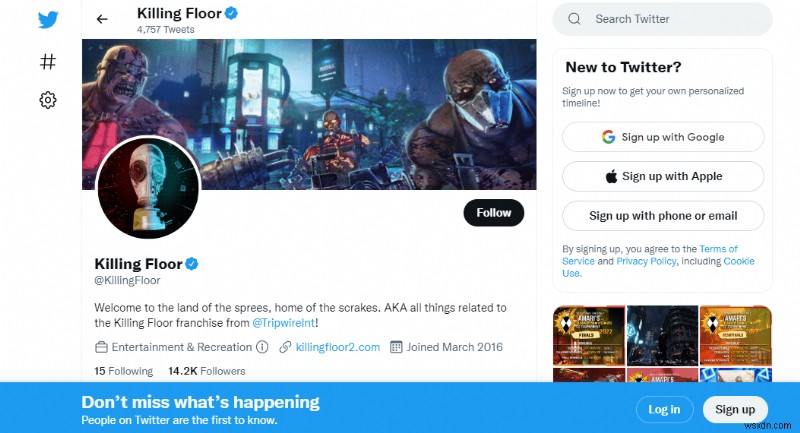Open the killingfloor2.com link
800x433 pixels.
click(338, 347)
